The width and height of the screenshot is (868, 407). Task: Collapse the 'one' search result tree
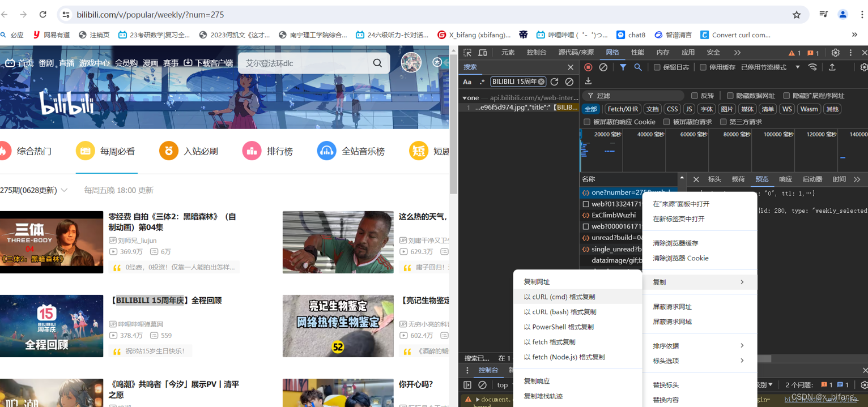point(465,98)
